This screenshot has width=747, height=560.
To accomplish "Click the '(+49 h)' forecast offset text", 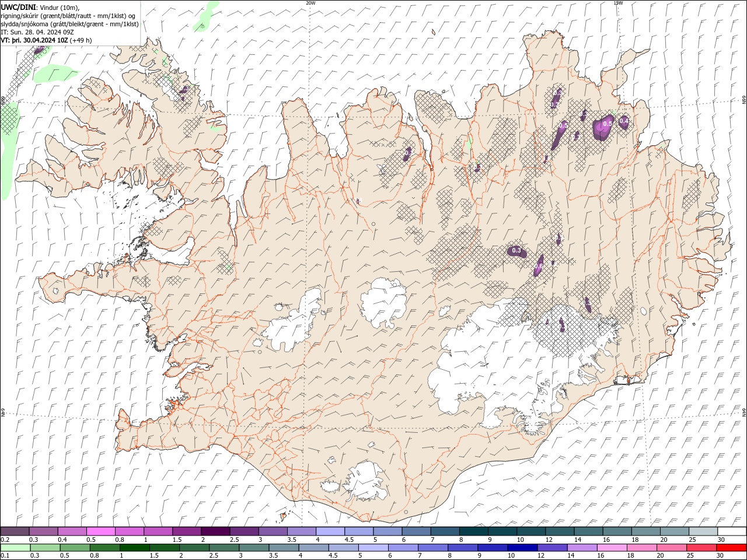I will [81, 40].
